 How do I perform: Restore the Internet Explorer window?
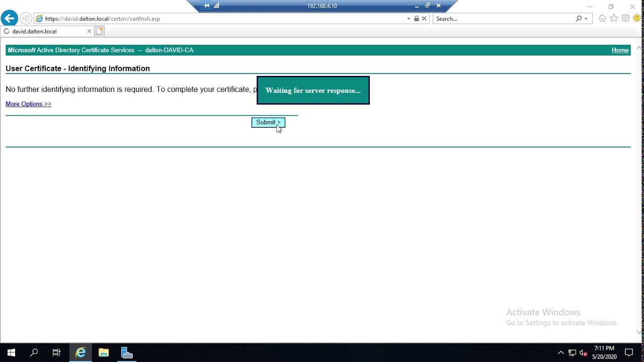point(611,7)
